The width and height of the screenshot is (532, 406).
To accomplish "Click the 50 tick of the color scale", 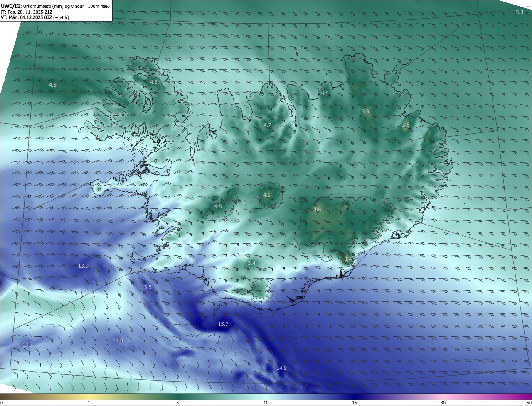I will (x=529, y=403).
